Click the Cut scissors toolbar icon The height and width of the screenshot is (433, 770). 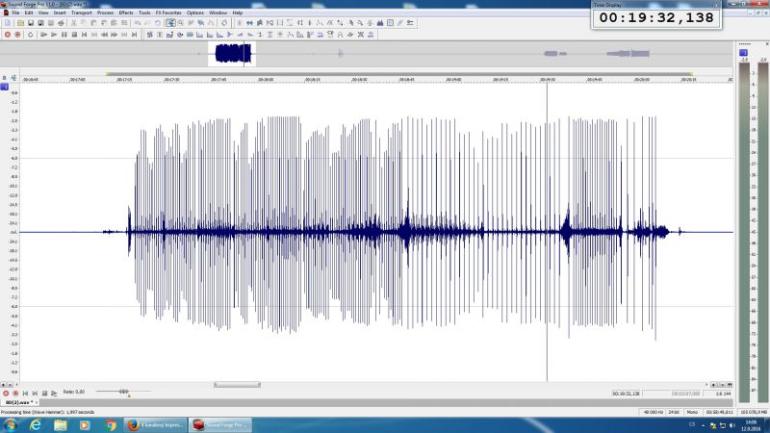coord(74,23)
